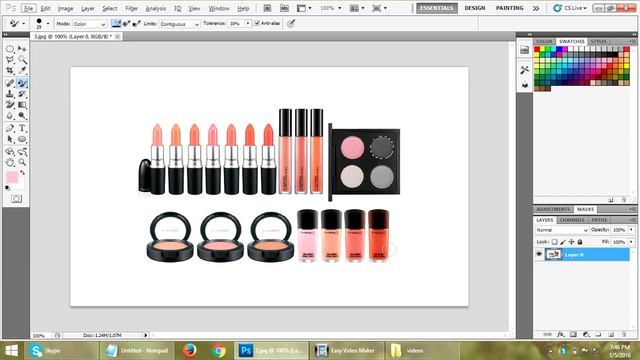Switch to the Styles tab
The image size is (640, 360).
[598, 41]
